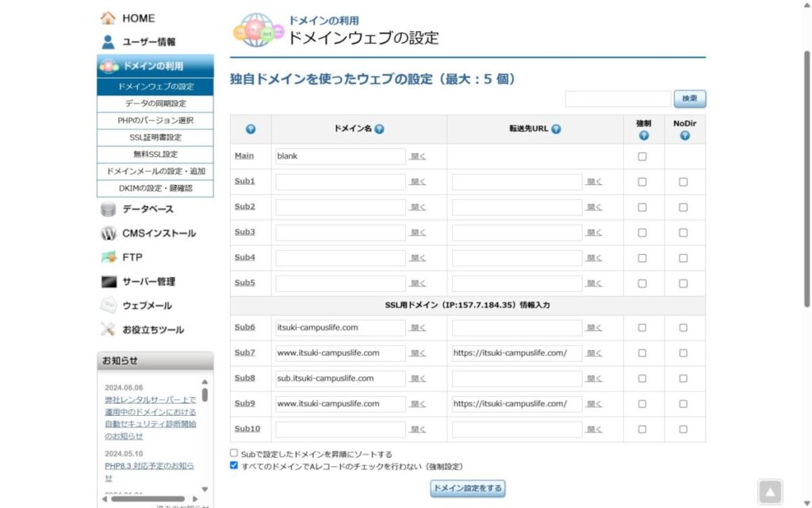Click the domain search text field
812x508 pixels.
618,98
